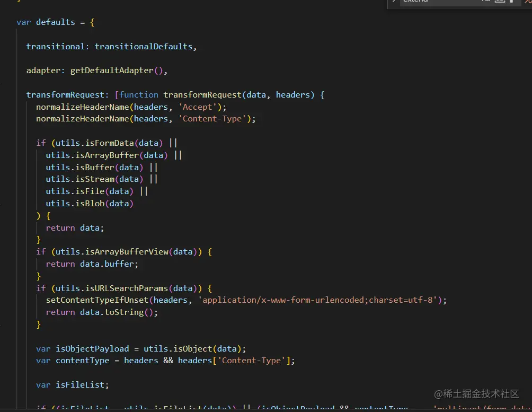
Task: Click the 'isObjectPayload' variable name
Action: click(92, 349)
